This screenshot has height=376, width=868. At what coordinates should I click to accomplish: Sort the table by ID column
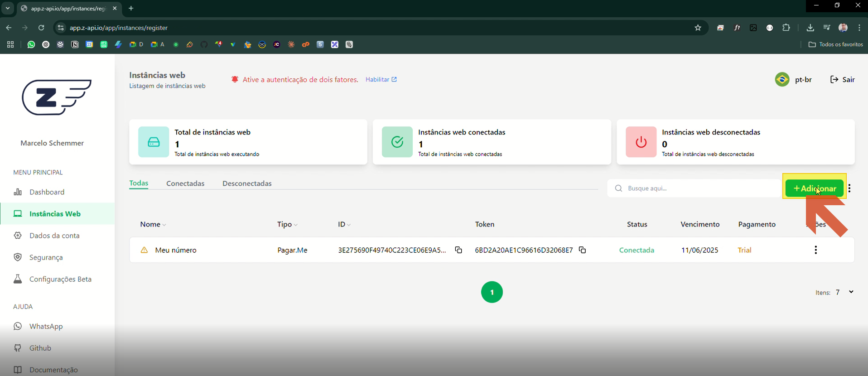tap(344, 224)
